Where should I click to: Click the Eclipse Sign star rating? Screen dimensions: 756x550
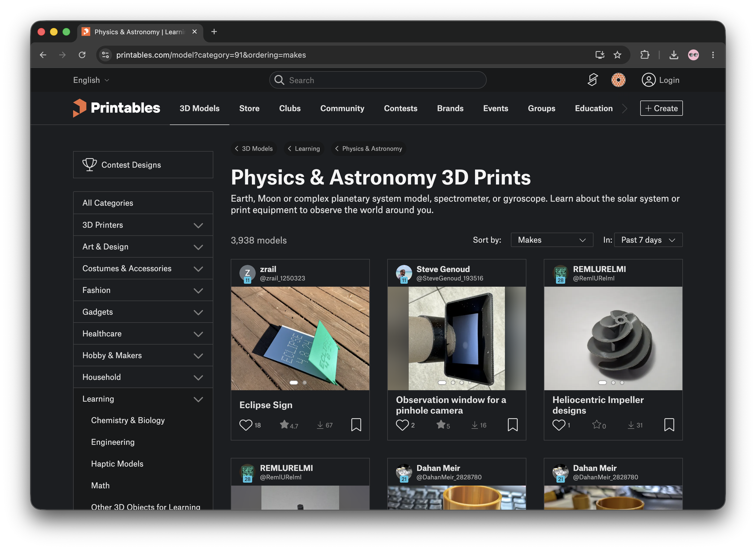tap(289, 425)
